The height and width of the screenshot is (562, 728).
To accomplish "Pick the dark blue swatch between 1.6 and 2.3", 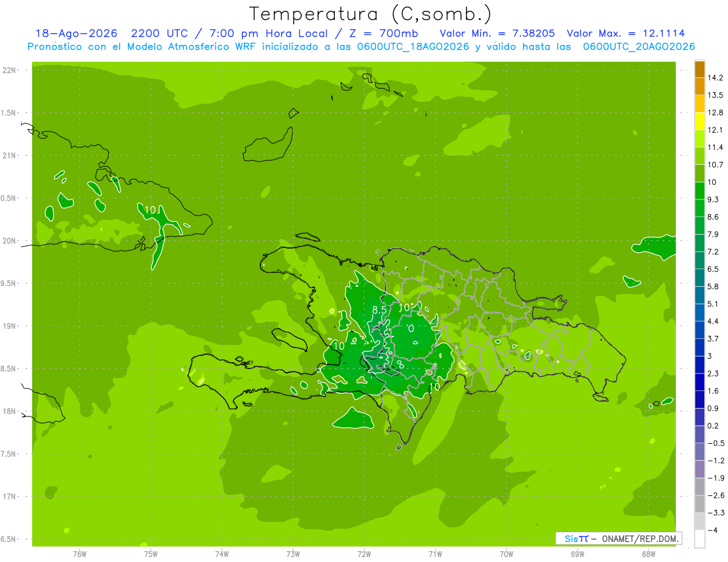I will (699, 382).
